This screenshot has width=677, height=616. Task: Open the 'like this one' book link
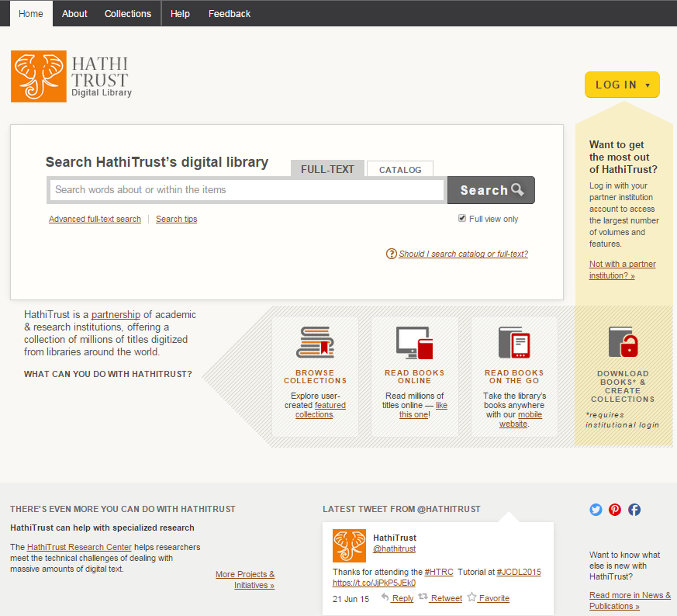pyautogui.click(x=423, y=410)
